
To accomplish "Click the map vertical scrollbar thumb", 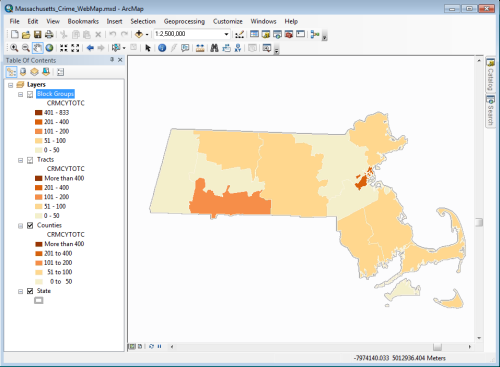I will (479, 222).
